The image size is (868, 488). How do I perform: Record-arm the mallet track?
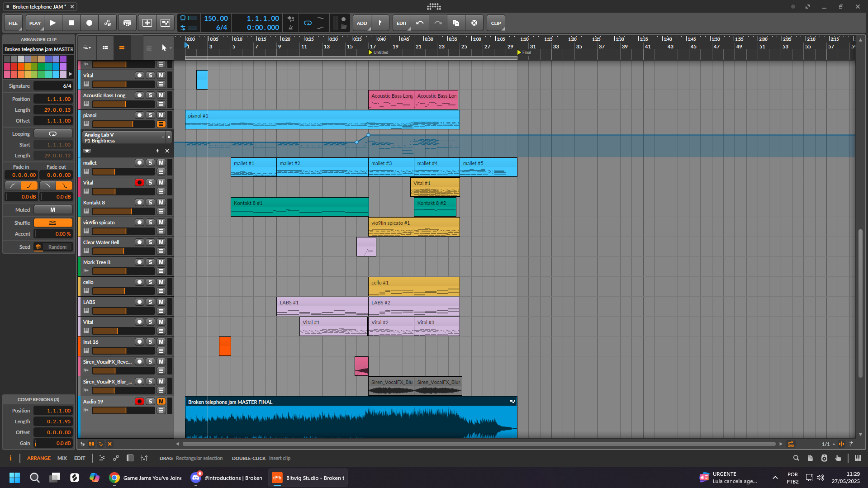pyautogui.click(x=139, y=163)
